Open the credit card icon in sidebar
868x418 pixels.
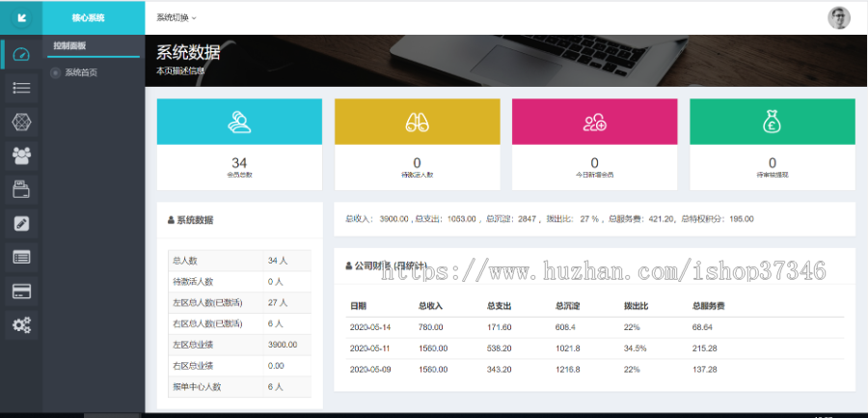(21, 291)
